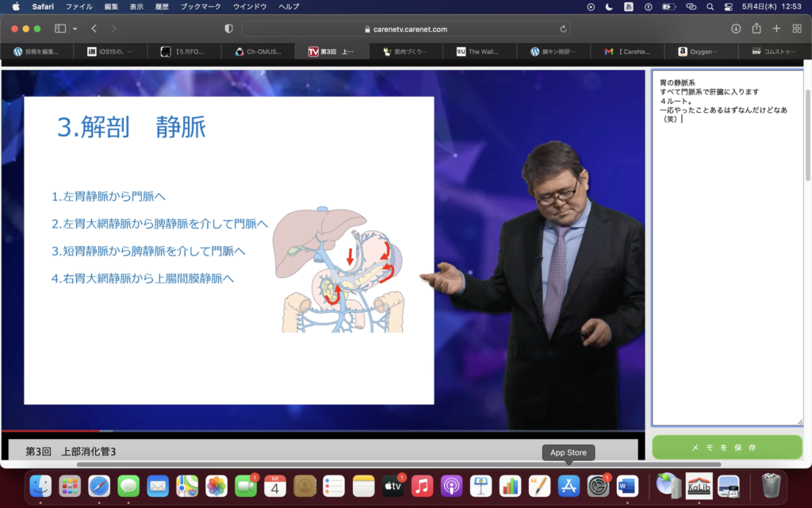Open the Share button in Safari toolbar
Image resolution: width=812 pixels, height=508 pixels.
pos(756,29)
